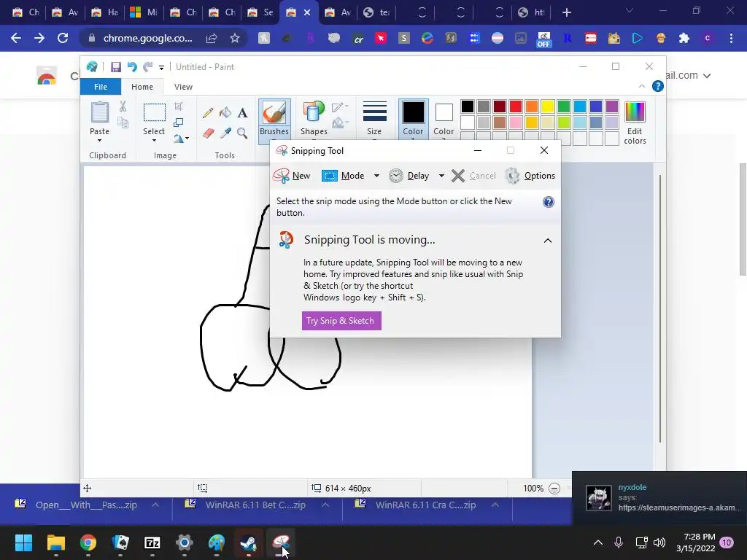Click the Resize icon in Image group
Viewport: 747px width, 560px height.
(x=178, y=122)
